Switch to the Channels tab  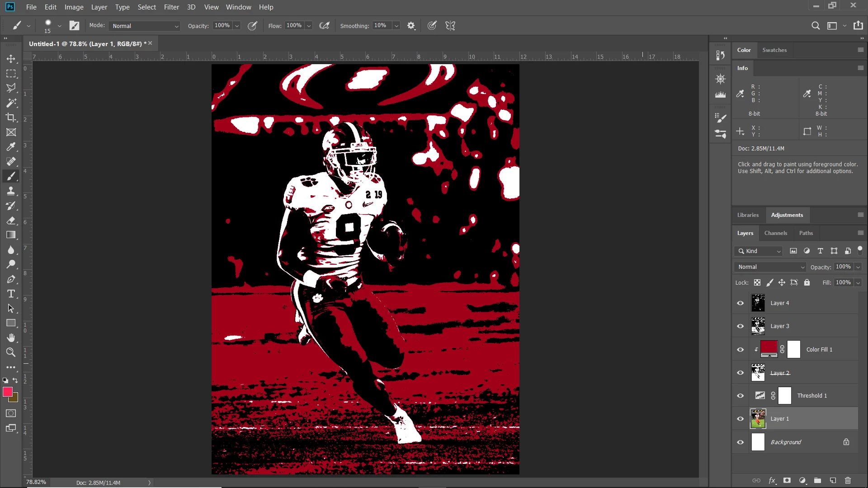click(775, 233)
